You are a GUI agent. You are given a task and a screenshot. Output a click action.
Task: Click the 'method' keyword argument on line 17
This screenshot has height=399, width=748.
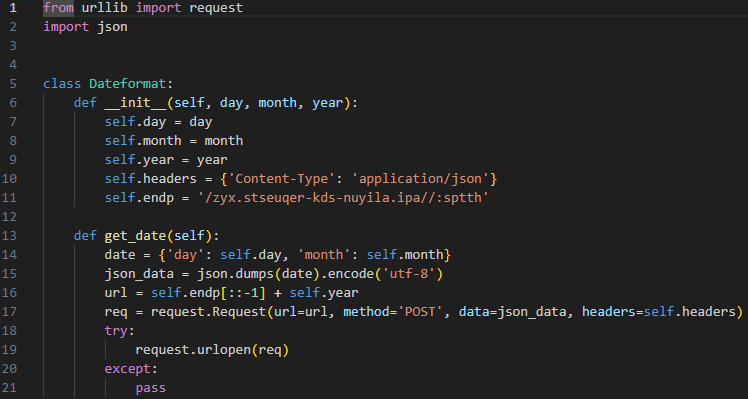tap(366, 312)
